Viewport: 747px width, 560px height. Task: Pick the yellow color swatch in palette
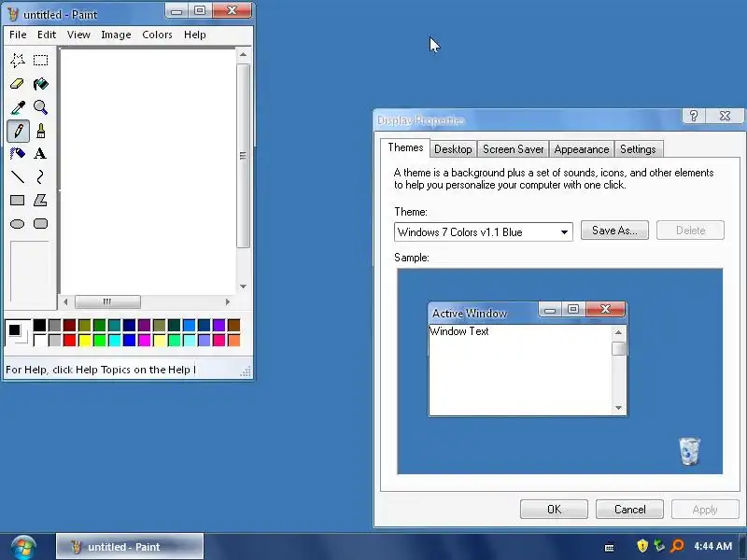[85, 340]
